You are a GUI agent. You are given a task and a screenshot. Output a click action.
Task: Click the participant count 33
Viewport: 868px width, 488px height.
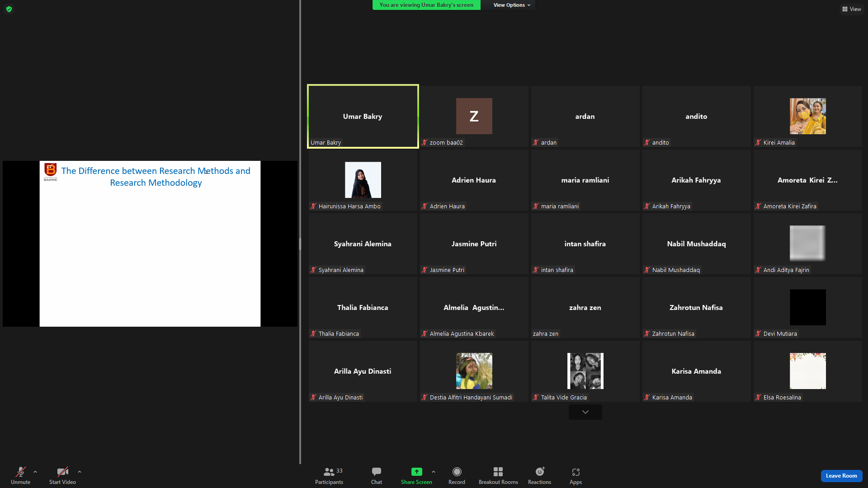click(340, 471)
